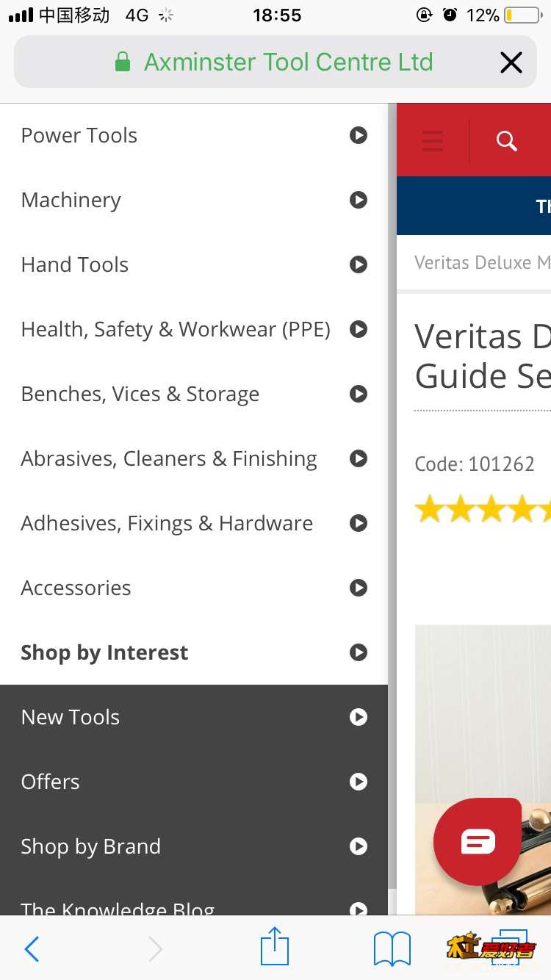Select Health, Safety & Workwear (PPE)
The width and height of the screenshot is (551, 980).
coord(194,329)
